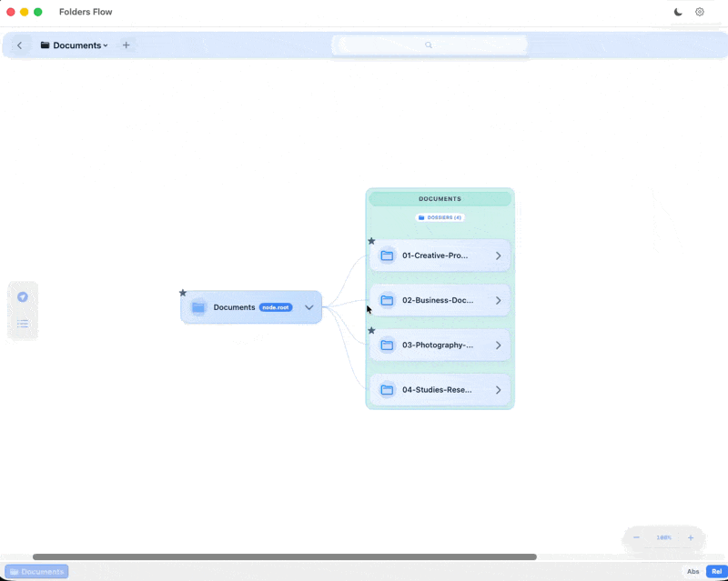Click the back arrow in the toolbar
Viewport: 728px width, 581px height.
(19, 45)
